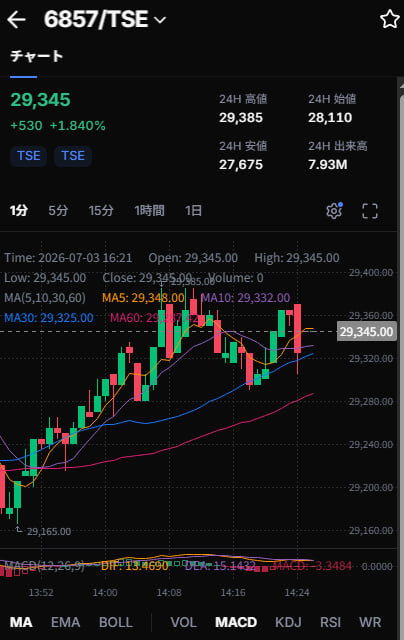The height and width of the screenshot is (640, 404).
Task: Select the チャート tab
Action: (36, 56)
